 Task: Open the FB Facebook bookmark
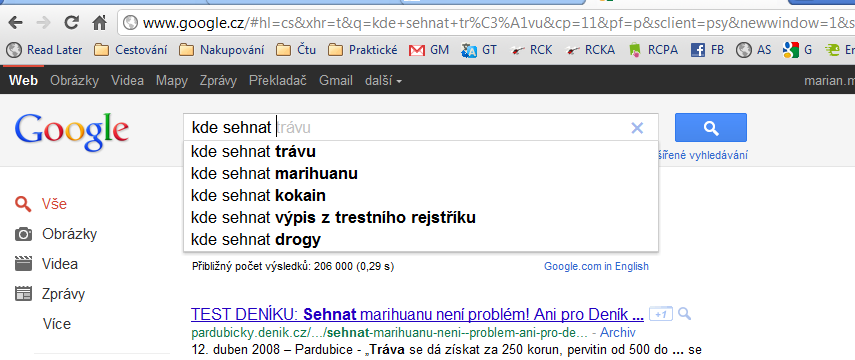tap(707, 50)
